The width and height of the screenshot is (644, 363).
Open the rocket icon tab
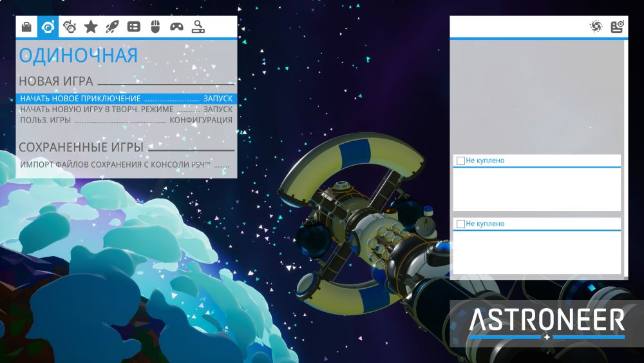click(x=112, y=26)
